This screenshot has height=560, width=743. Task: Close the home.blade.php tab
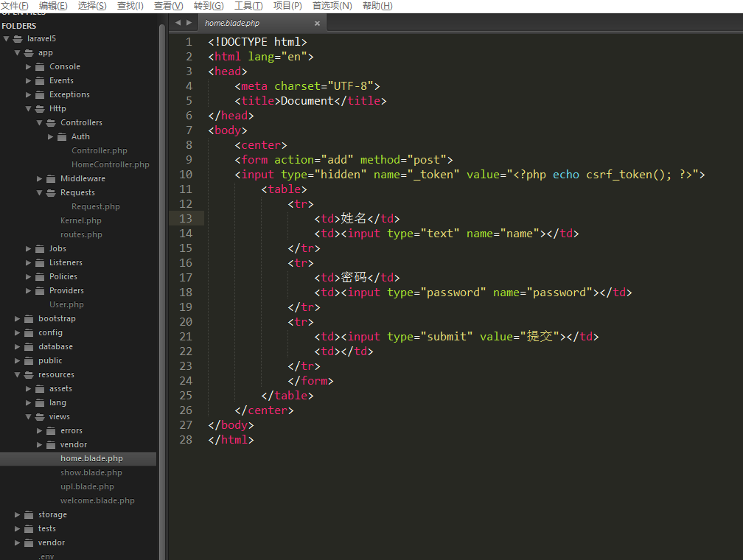[317, 24]
